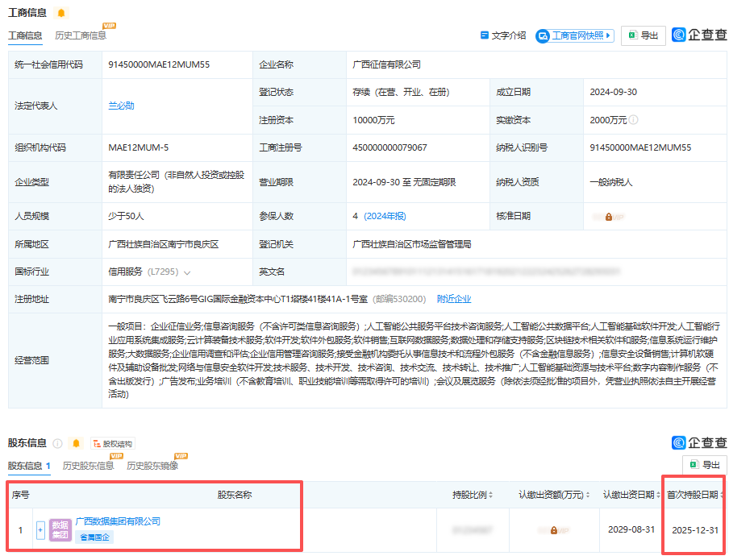729x560 pixels.
Task: Click the bell icon beside 股东信息
Action: pyautogui.click(x=74, y=442)
